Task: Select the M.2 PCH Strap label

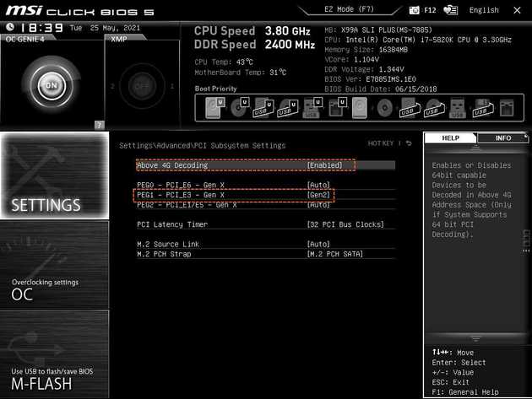Action: pyautogui.click(x=164, y=254)
